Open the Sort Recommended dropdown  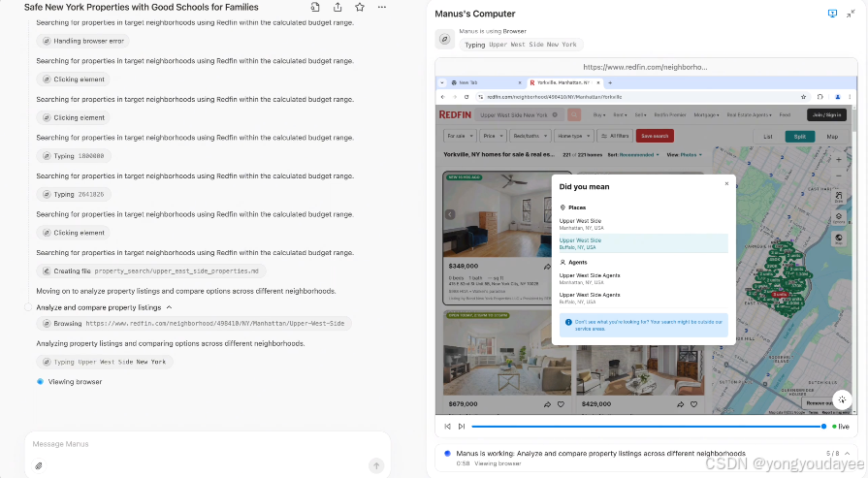point(633,155)
